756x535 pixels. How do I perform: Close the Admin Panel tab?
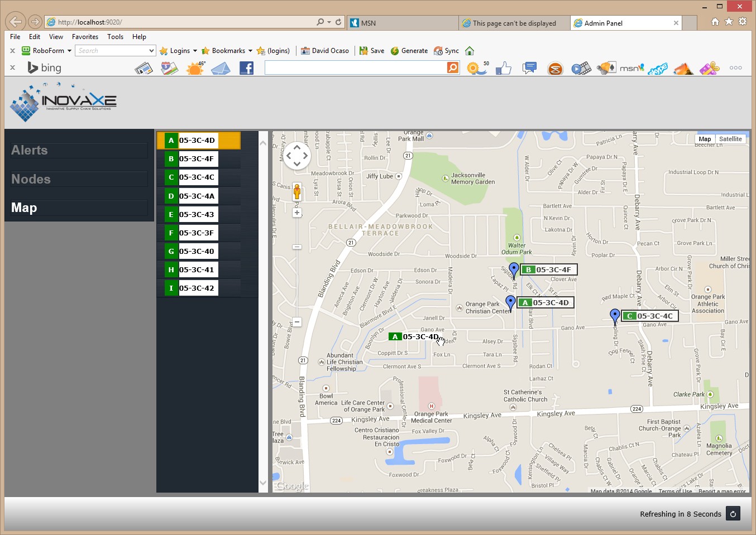point(676,23)
